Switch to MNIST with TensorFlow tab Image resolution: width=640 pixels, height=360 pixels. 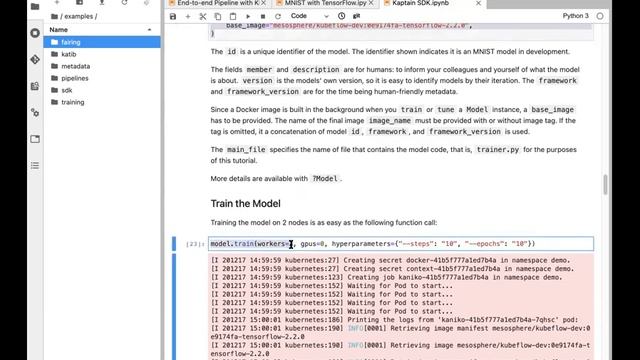[325, 3]
